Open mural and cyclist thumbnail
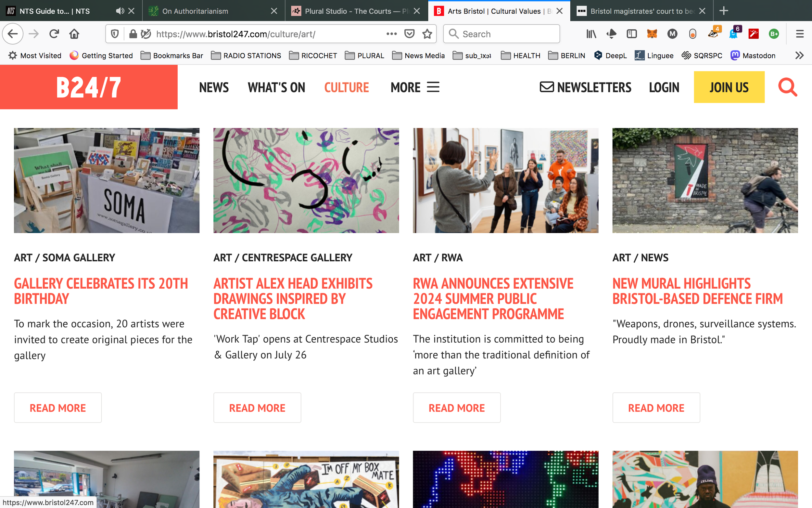Viewport: 812px width, 508px height. [705, 180]
